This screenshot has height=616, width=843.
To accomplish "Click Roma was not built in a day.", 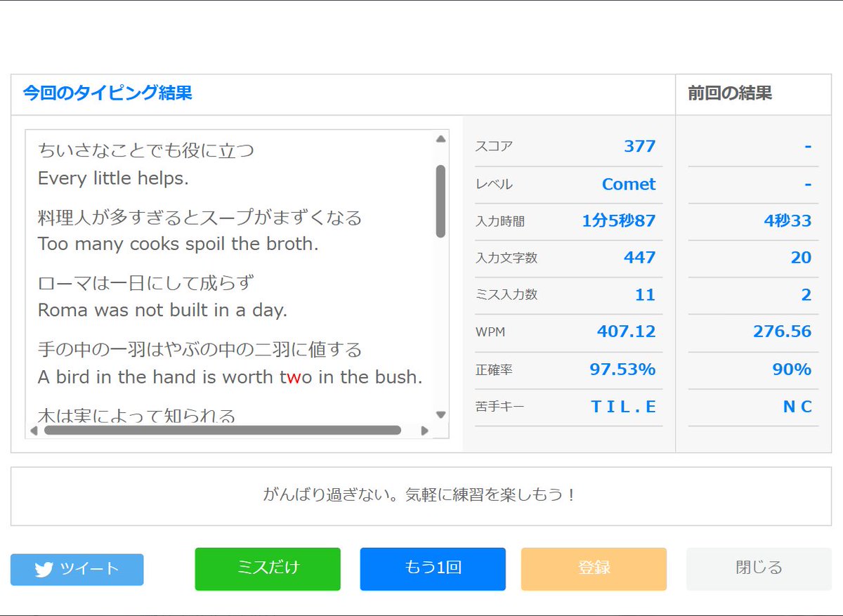I will click(162, 310).
